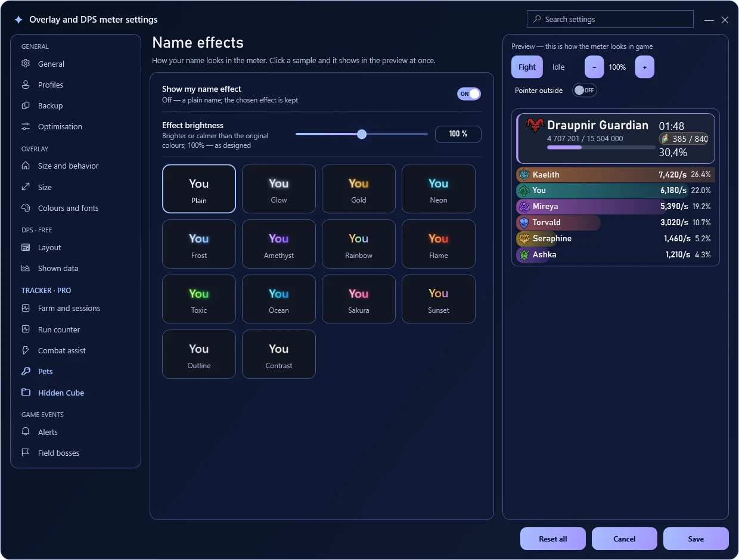Image resolution: width=739 pixels, height=560 pixels.
Task: Click the Alerts bell icon
Action: [x=26, y=432]
